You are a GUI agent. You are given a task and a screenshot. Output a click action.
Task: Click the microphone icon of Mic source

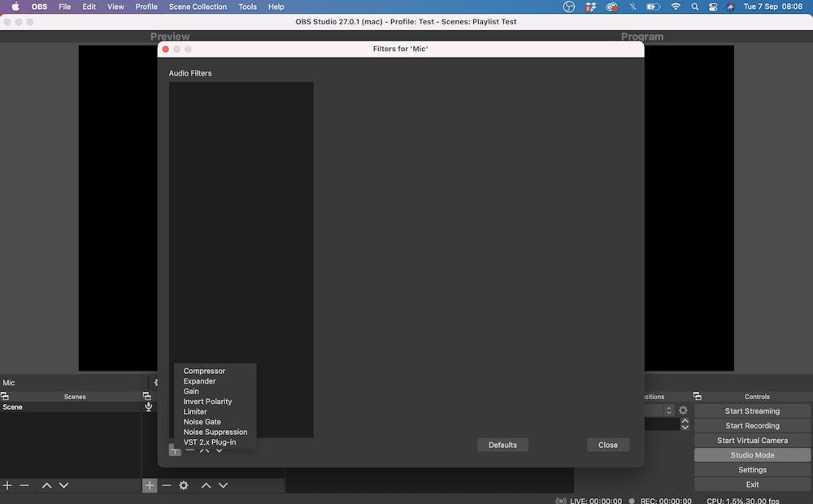(148, 407)
